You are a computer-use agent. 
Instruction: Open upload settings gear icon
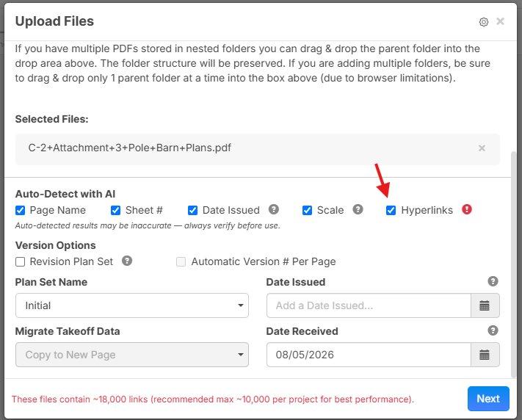point(483,22)
